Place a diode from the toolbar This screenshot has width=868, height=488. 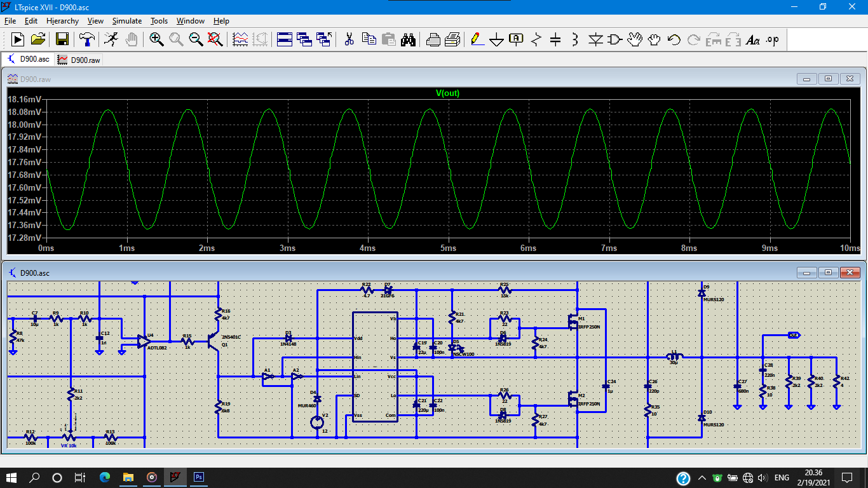595,39
